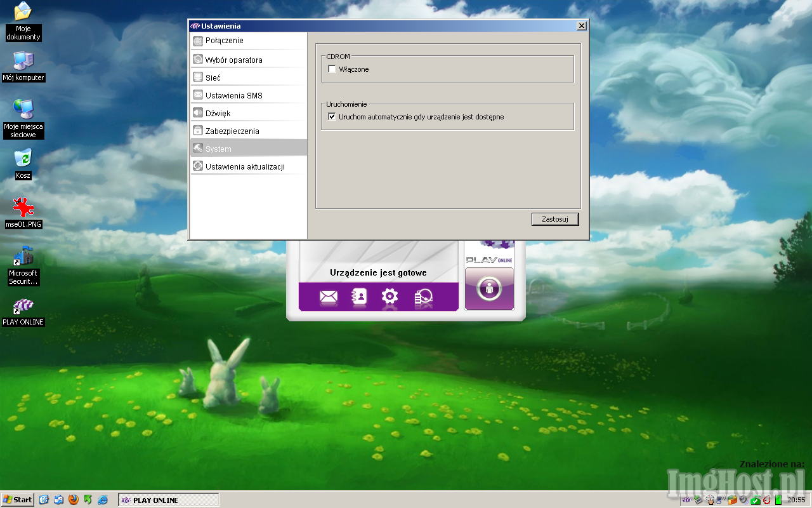
Task: Untick Uruchom automatycznie gdy urządzenie jest dostępne
Action: pyautogui.click(x=332, y=117)
